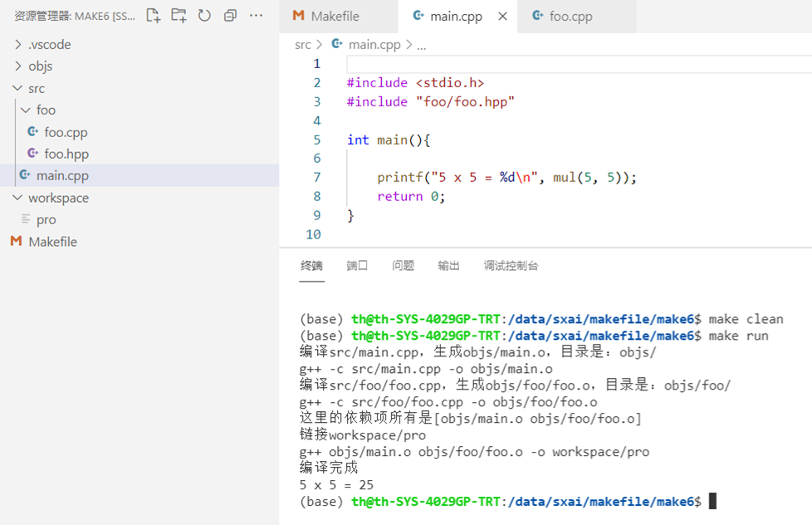
Task: Click terminal line g++ -c src/foo/foo.cpp
Action: click(x=448, y=402)
